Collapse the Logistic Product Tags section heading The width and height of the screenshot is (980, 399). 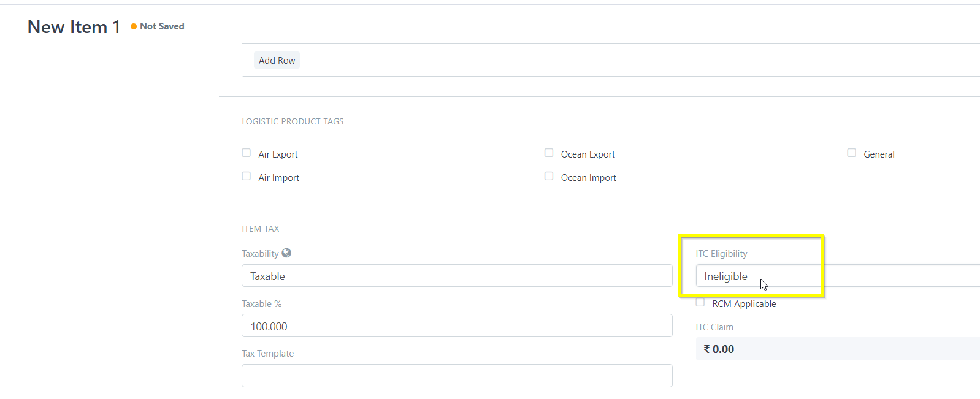coord(293,121)
